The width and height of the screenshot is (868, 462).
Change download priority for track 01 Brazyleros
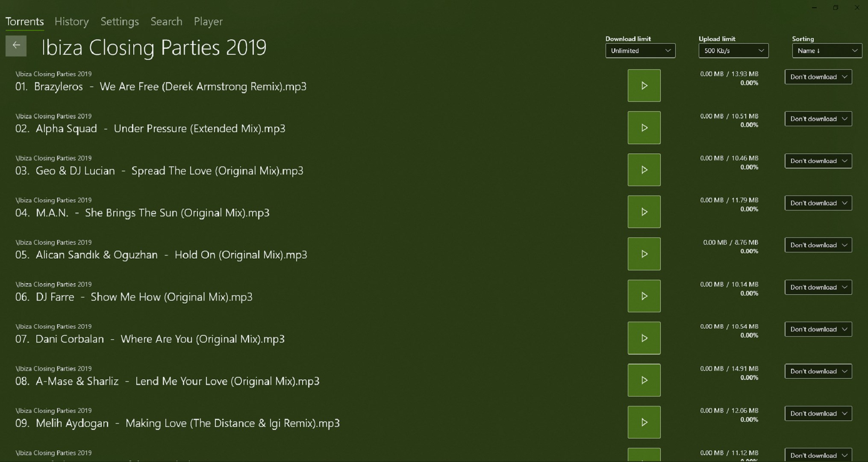pos(818,77)
